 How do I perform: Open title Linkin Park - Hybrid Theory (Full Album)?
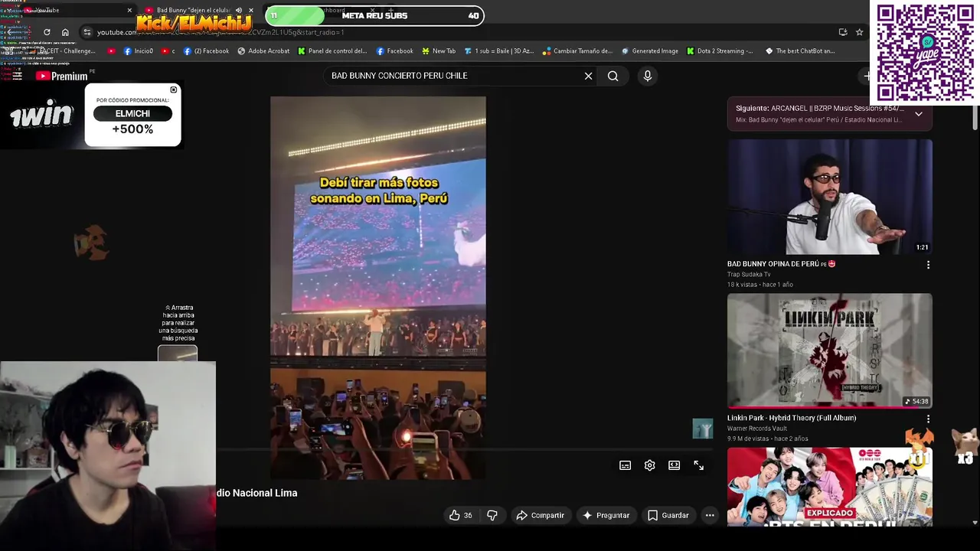click(x=792, y=418)
